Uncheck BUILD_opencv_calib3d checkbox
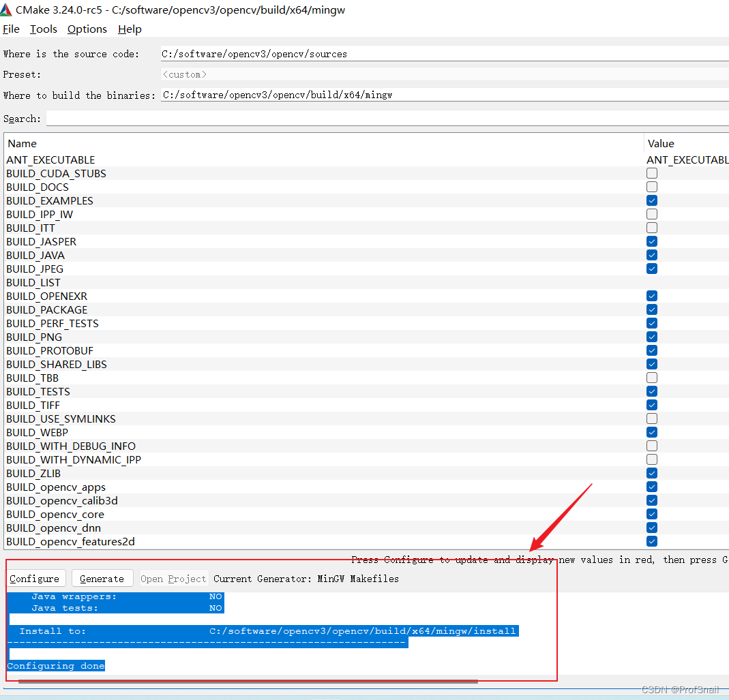729x700 pixels. point(652,500)
